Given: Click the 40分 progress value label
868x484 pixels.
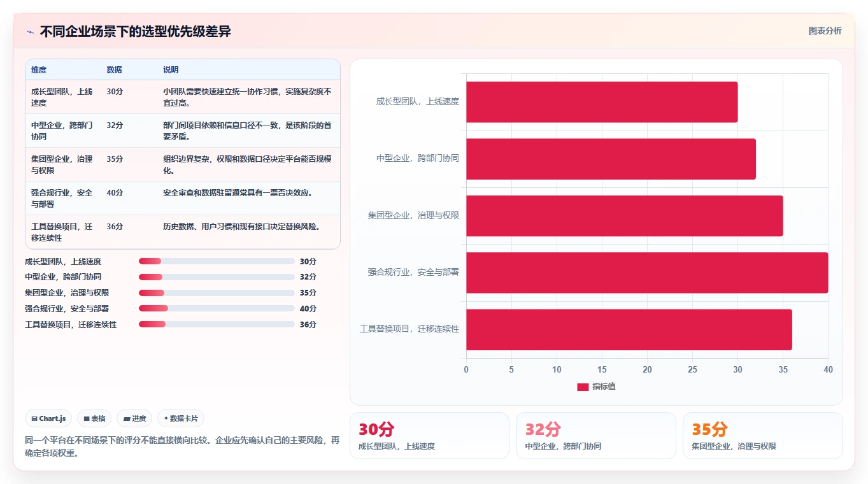Looking at the screenshot, I should (x=308, y=309).
